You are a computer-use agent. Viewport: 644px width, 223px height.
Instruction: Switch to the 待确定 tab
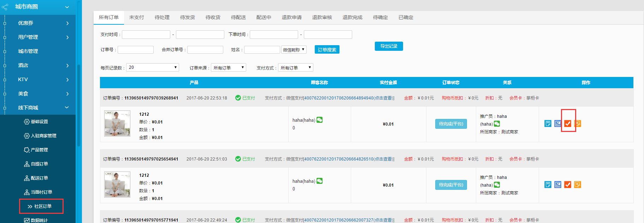click(380, 17)
